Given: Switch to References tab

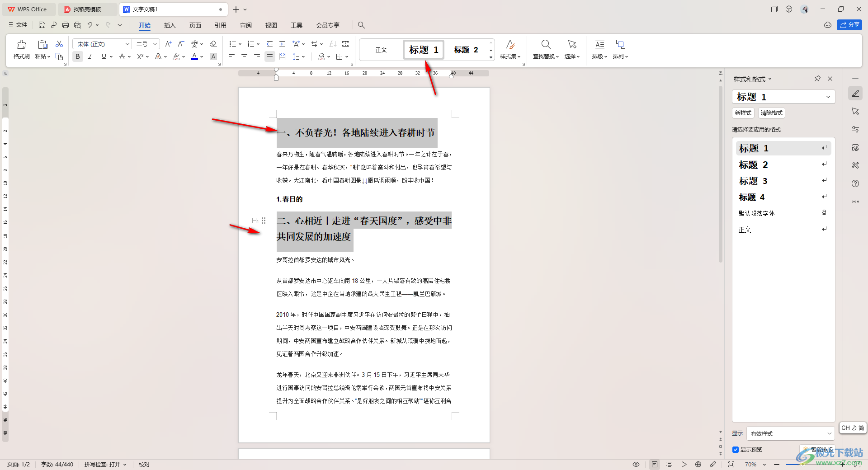Looking at the screenshot, I should pos(221,25).
